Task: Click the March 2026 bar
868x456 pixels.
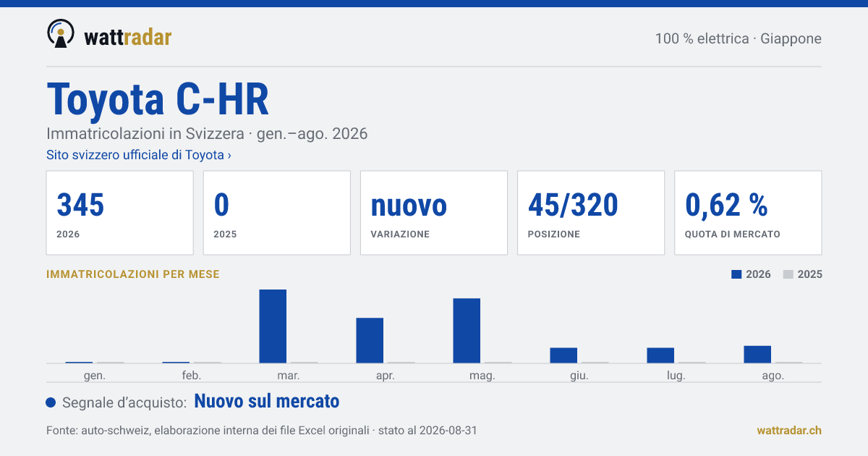Action: [273, 326]
